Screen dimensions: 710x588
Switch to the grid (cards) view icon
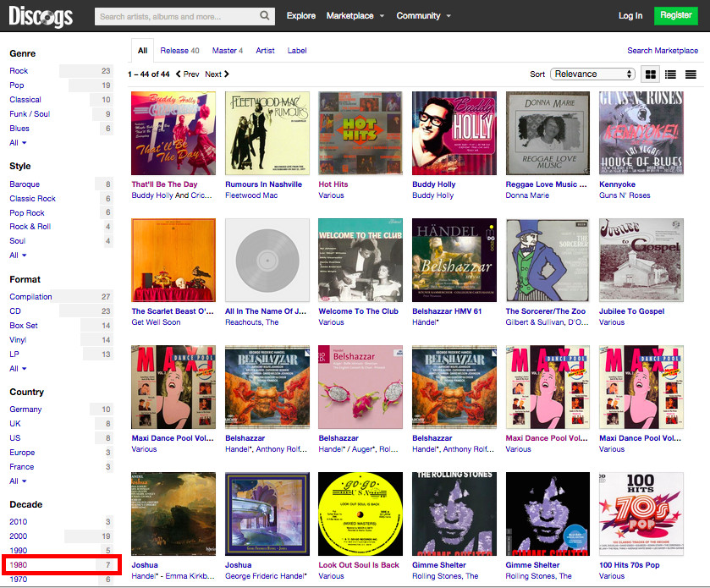[650, 74]
